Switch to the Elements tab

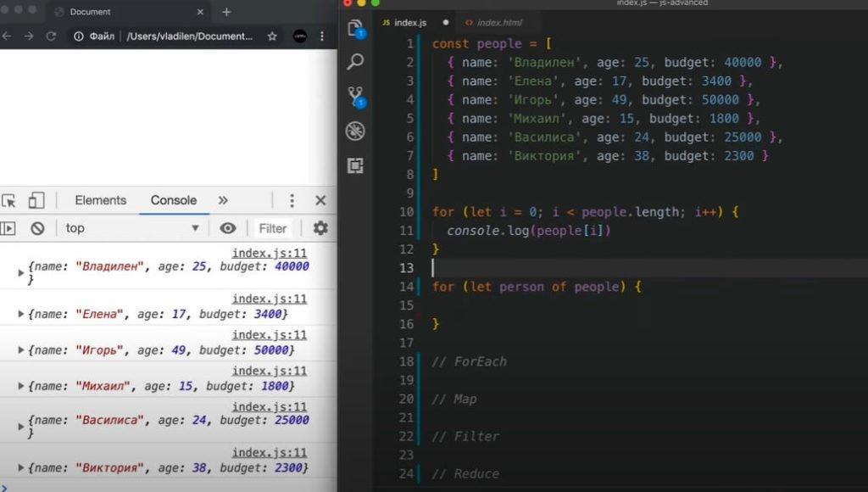[x=100, y=201]
